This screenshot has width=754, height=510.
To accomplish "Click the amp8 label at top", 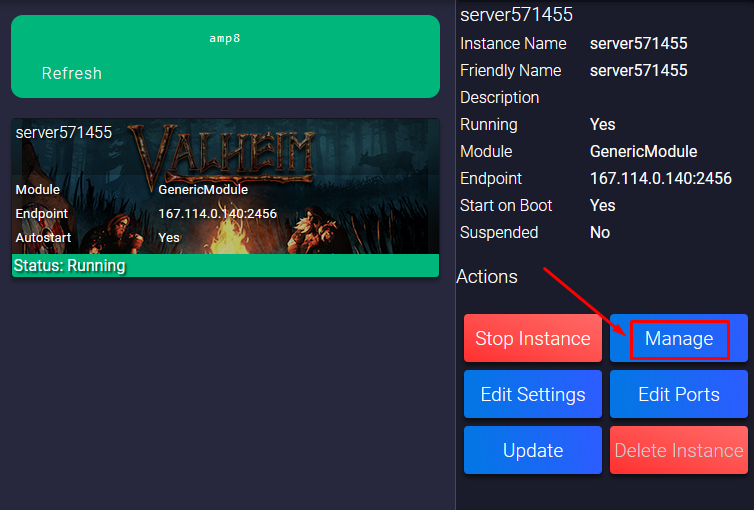I will tap(225, 38).
